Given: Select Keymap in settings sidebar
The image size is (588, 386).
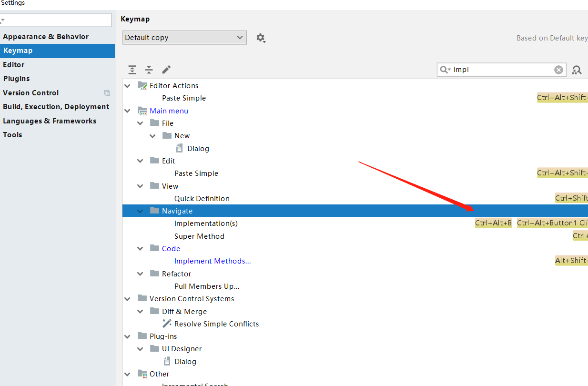Looking at the screenshot, I should 57,51.
